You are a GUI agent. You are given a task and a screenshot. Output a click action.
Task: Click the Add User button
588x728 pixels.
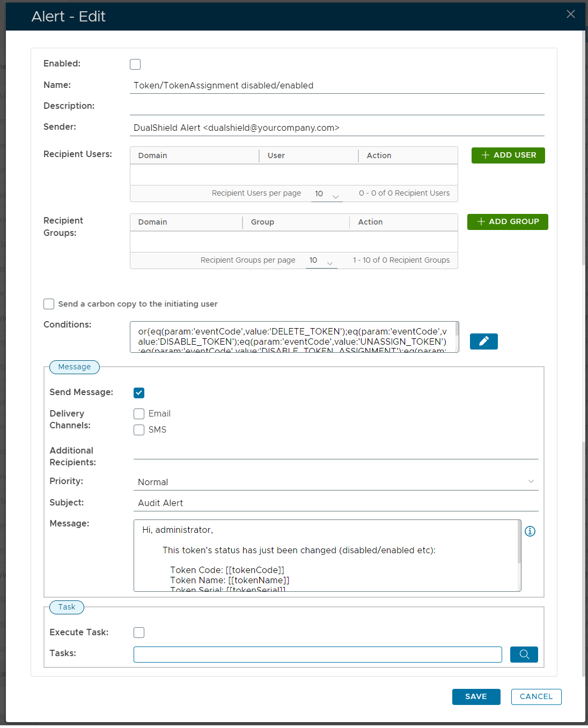tap(508, 155)
